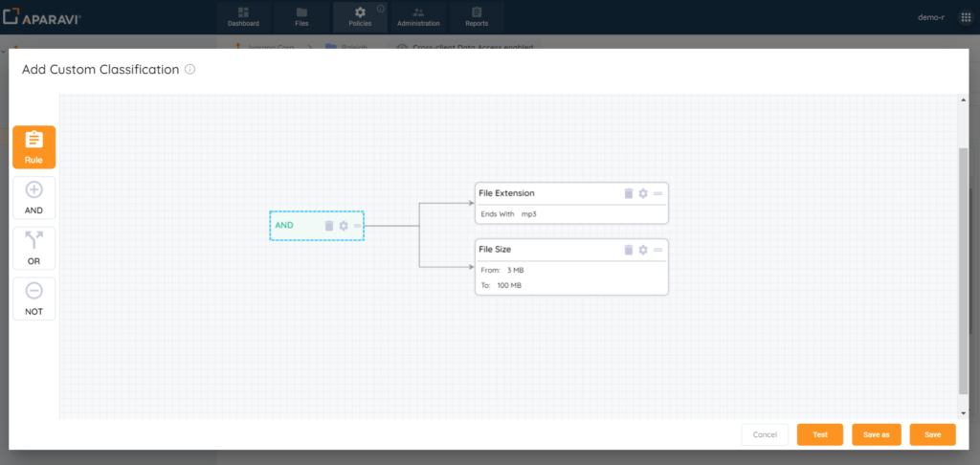Open the Policies tab

click(360, 16)
